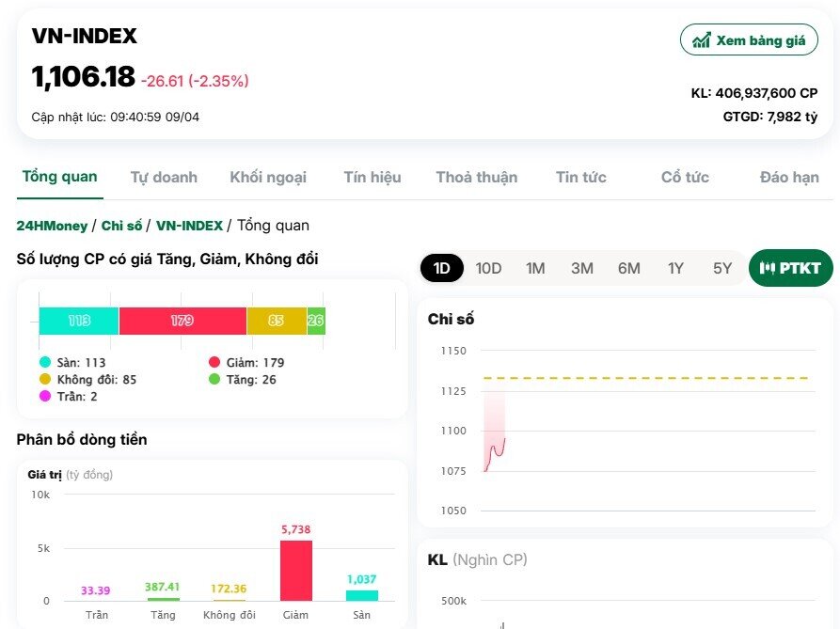
Task: Switch chart to 10D range
Action: (488, 268)
